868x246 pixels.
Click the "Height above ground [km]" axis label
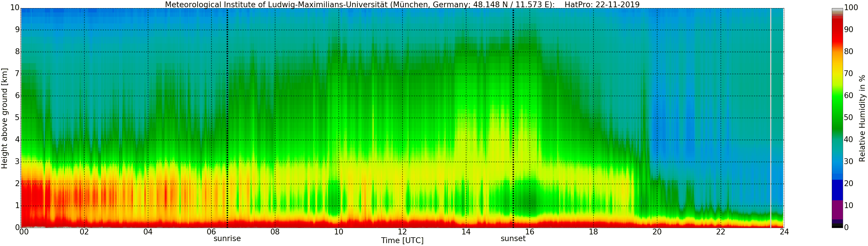click(x=4, y=118)
